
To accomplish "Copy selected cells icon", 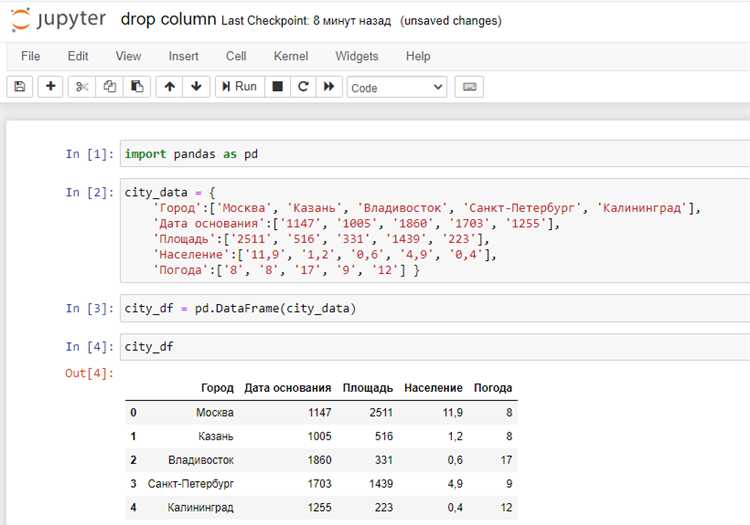I will point(110,87).
